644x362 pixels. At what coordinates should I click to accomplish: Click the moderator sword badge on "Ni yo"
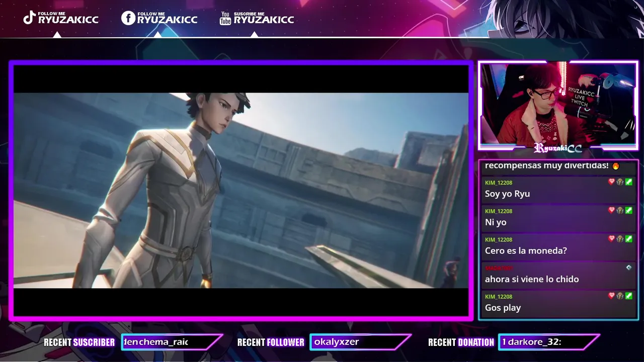pos(628,211)
